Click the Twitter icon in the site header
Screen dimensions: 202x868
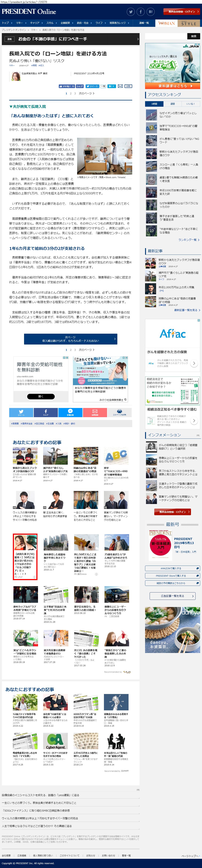(x=131, y=12)
